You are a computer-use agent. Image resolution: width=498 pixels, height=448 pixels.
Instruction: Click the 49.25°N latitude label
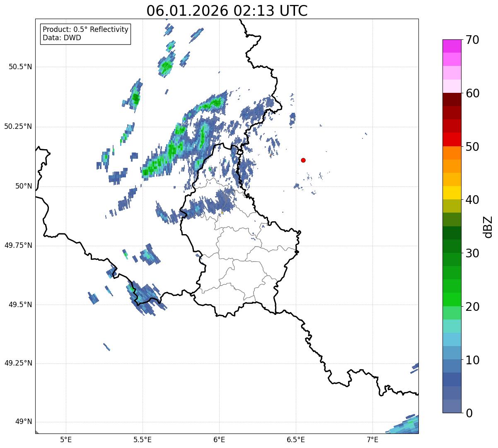(18, 363)
